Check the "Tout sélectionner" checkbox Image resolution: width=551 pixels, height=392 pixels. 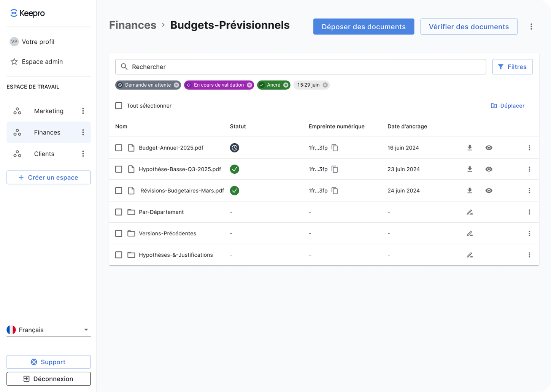point(119,106)
